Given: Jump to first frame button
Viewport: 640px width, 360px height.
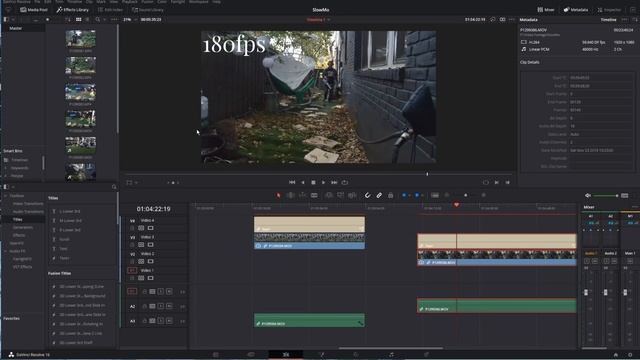Looking at the screenshot, I should pyautogui.click(x=292, y=182).
